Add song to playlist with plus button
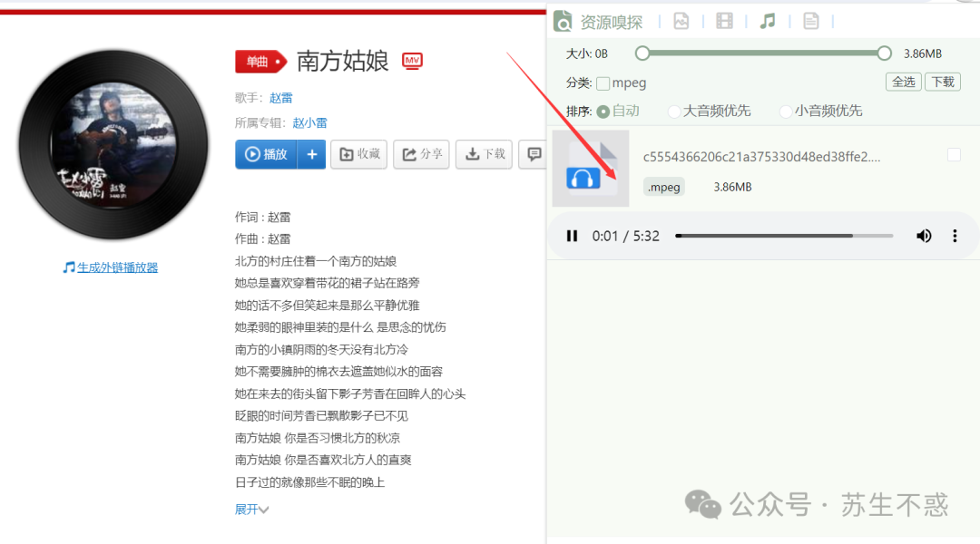 point(312,154)
